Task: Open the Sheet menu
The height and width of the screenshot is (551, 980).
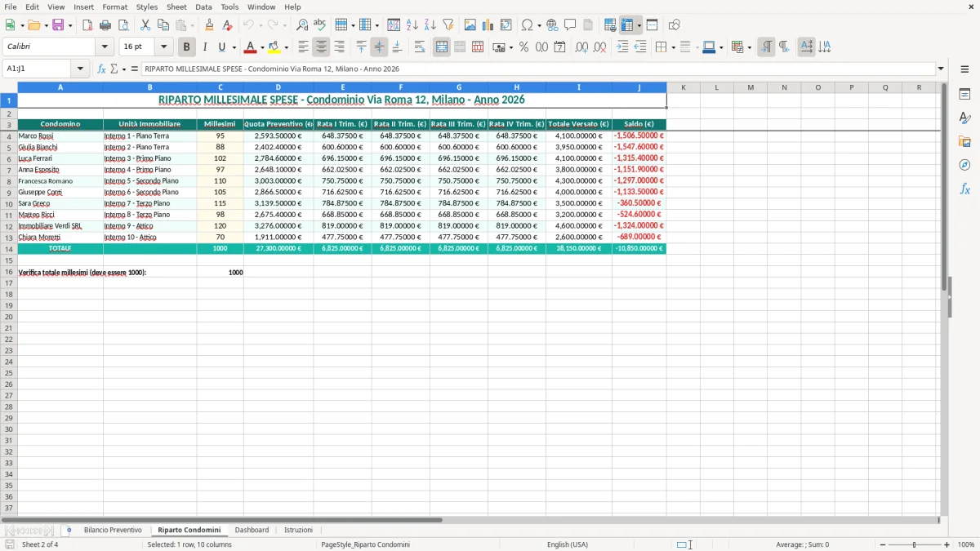Action: pyautogui.click(x=176, y=7)
